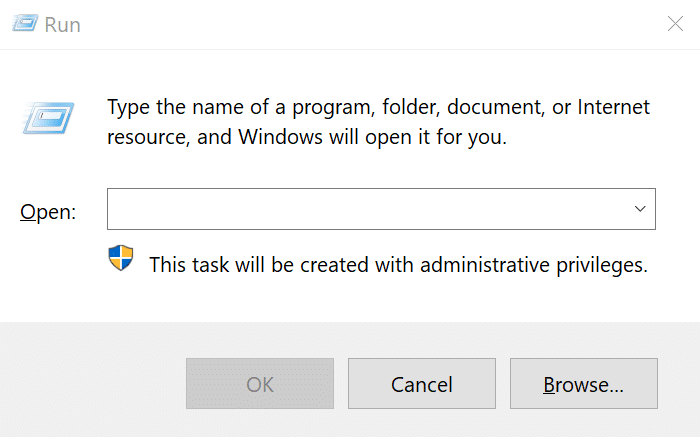Open the Browse... file picker
The height and width of the screenshot is (437, 700).
(583, 384)
